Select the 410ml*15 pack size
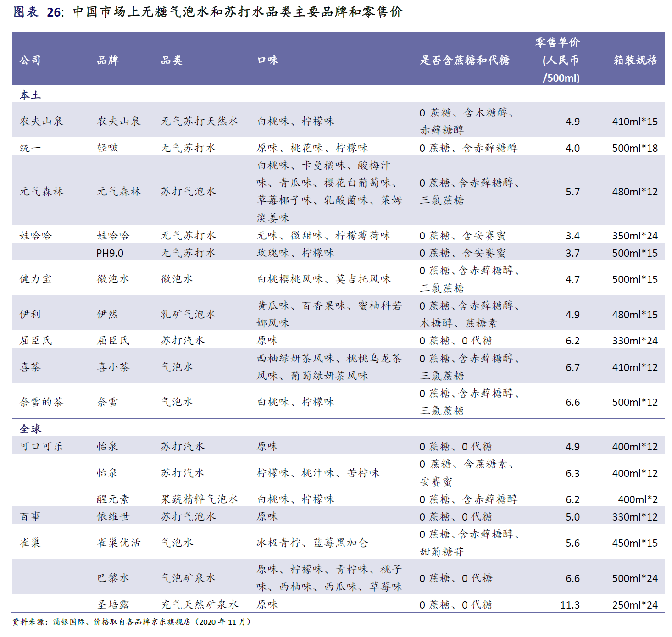672x637 pixels. pyautogui.click(x=635, y=122)
